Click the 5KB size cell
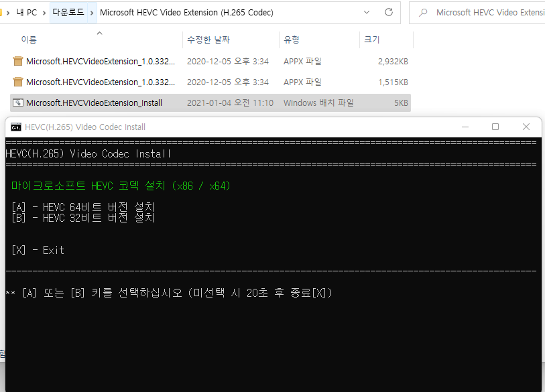 (401, 103)
